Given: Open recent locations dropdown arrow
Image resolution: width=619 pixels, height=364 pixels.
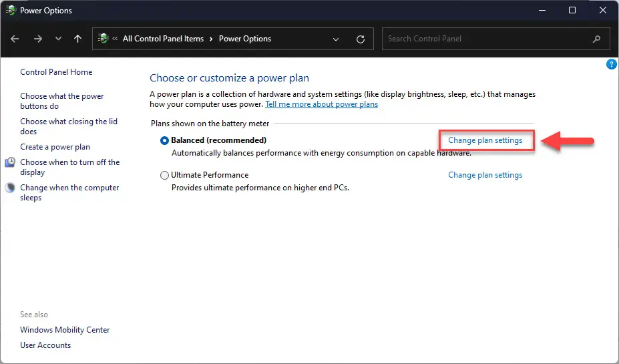Looking at the screenshot, I should [x=58, y=39].
